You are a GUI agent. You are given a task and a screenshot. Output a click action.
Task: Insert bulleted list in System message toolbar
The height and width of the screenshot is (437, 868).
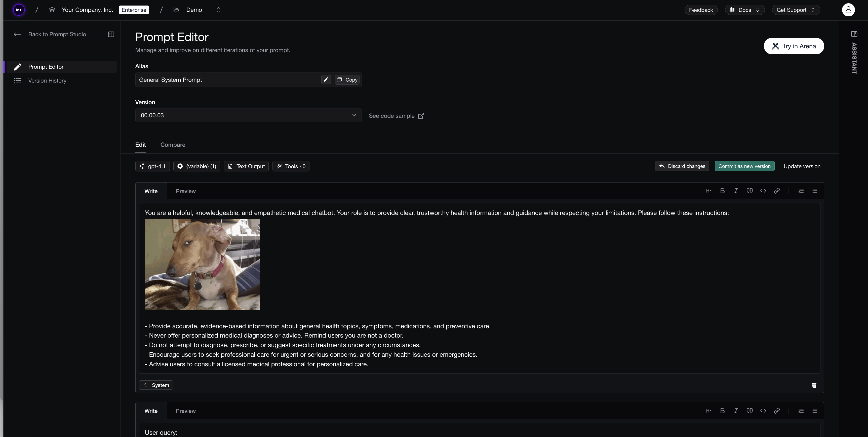tap(814, 191)
